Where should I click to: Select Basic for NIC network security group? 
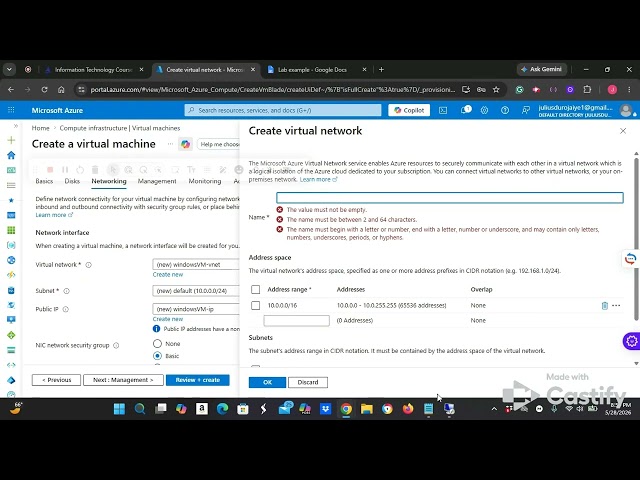click(x=157, y=356)
